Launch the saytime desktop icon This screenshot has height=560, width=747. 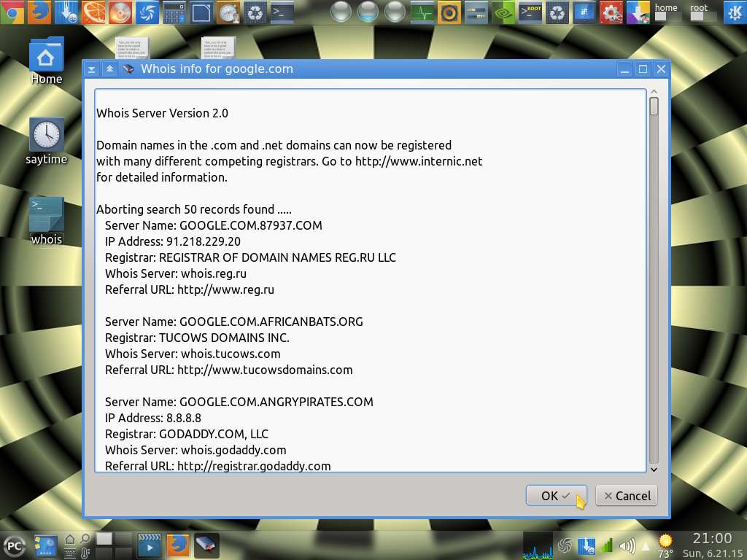point(46,141)
